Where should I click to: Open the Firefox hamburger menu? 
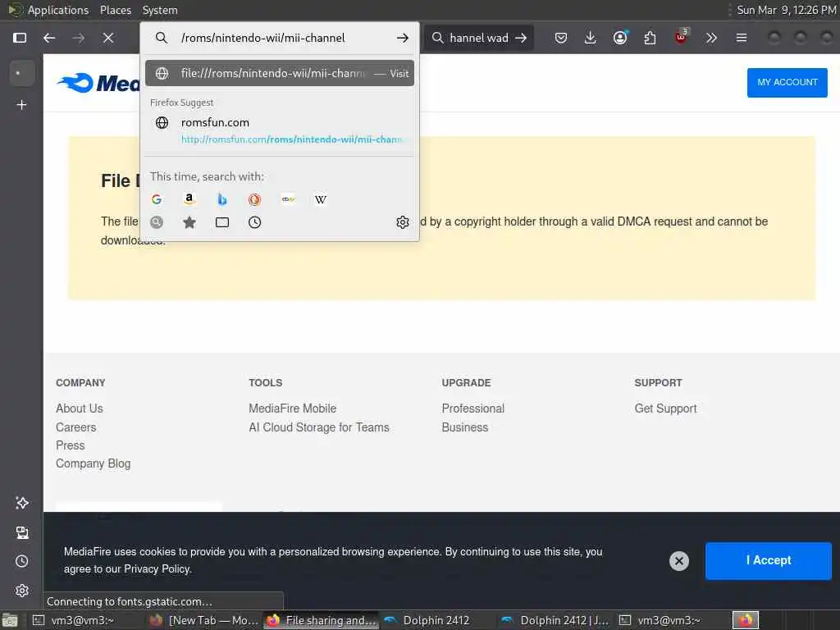point(742,38)
